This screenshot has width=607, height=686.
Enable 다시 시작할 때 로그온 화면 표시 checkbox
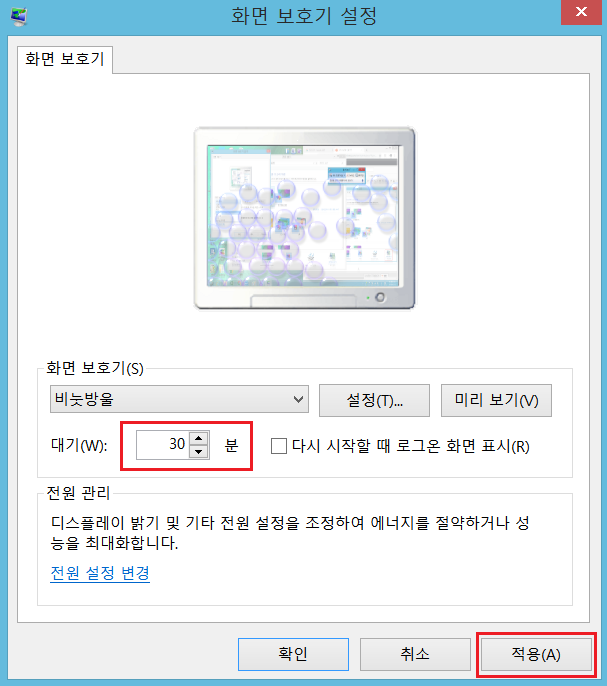tap(279, 446)
